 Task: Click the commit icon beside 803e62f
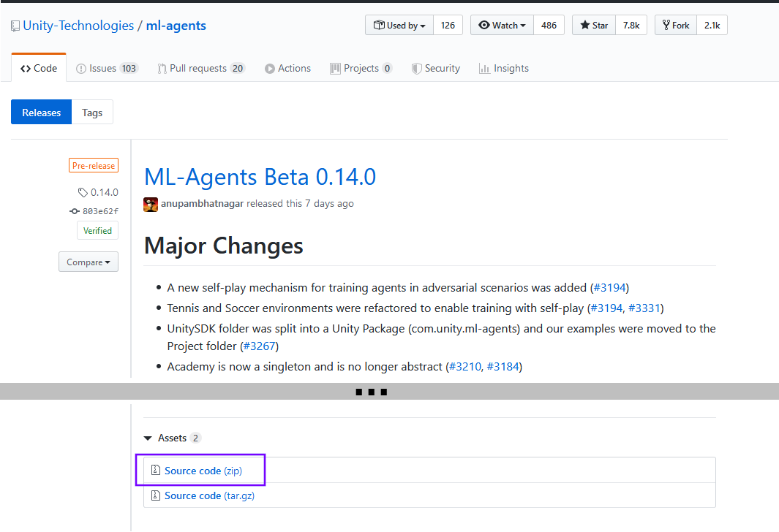(x=75, y=211)
